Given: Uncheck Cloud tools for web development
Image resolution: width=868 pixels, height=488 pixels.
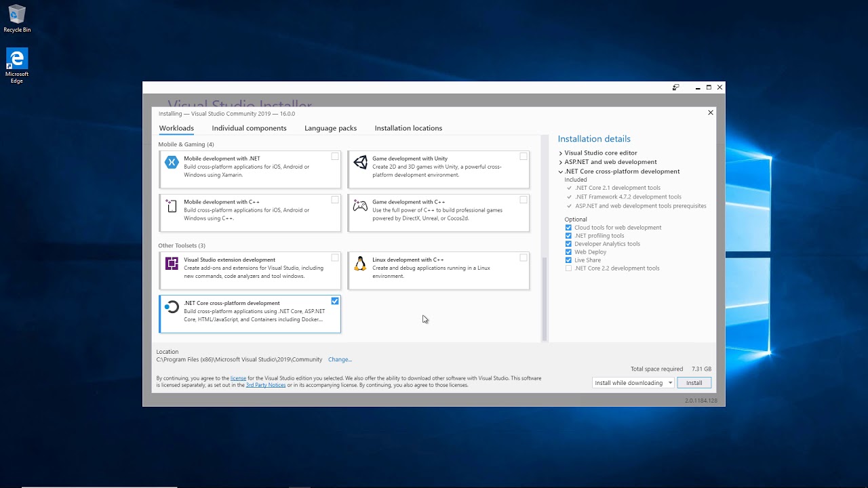Looking at the screenshot, I should click(568, 228).
